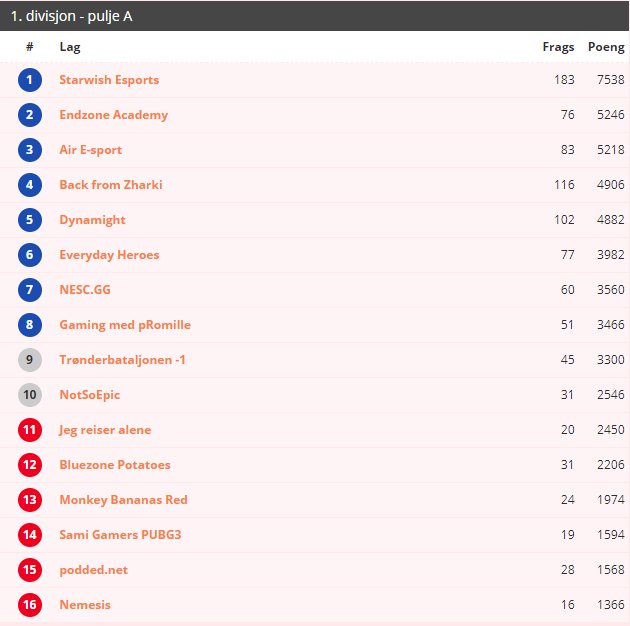The image size is (630, 626).
Task: Open the NESC.GG team link
Action: pyautogui.click(x=85, y=290)
